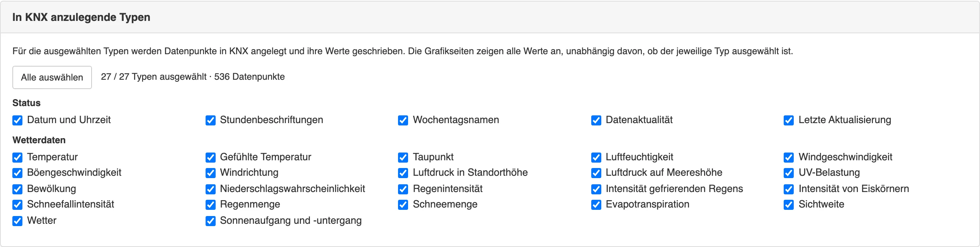Toggle the Gefühlte Temperatur checkbox
This screenshot has width=980, height=247.
(x=210, y=158)
